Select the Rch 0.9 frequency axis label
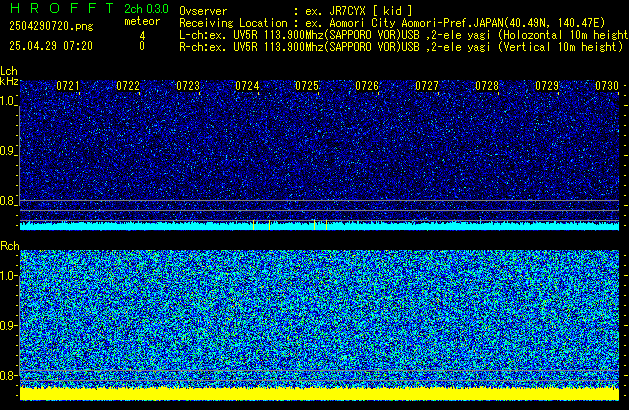 click(x=7, y=325)
